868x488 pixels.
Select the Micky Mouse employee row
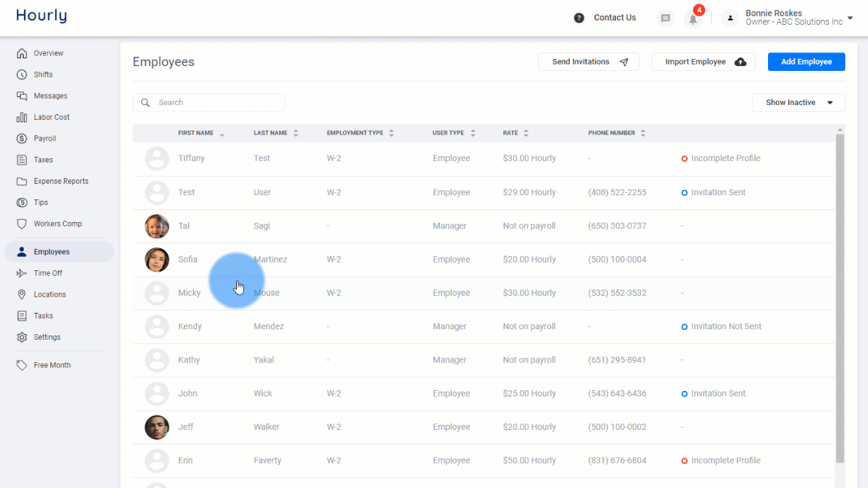tap(484, 293)
